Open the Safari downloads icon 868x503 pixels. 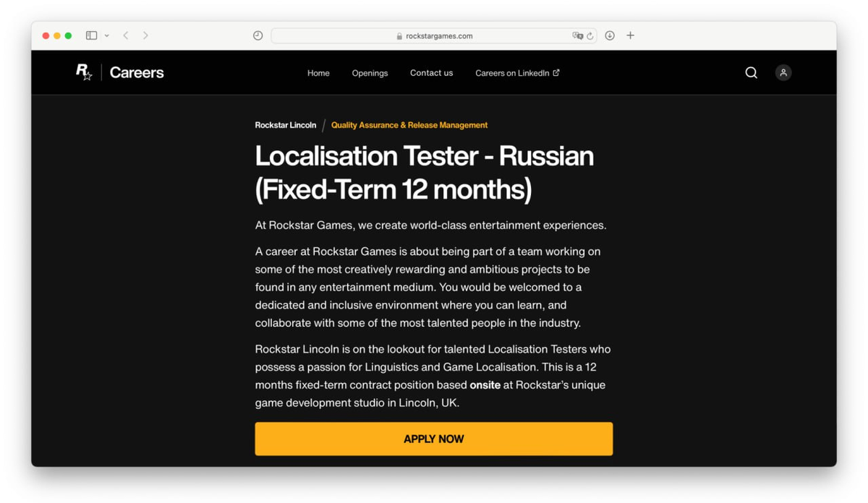[610, 35]
